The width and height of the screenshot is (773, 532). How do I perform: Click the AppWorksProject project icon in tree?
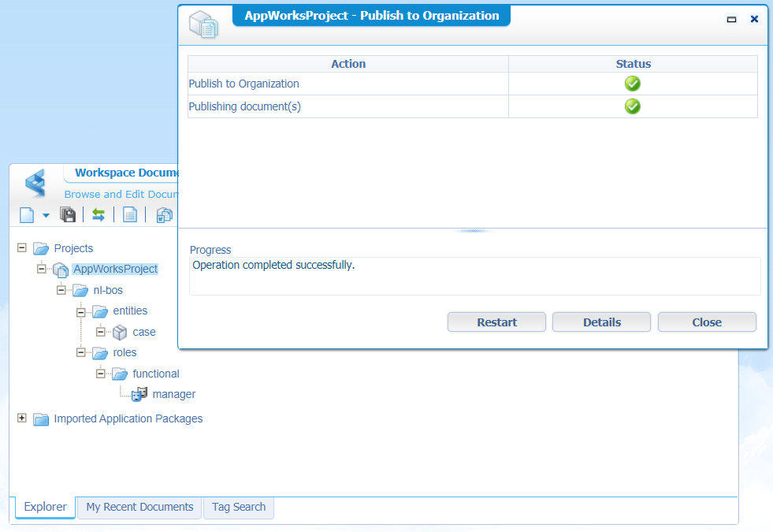click(61, 270)
